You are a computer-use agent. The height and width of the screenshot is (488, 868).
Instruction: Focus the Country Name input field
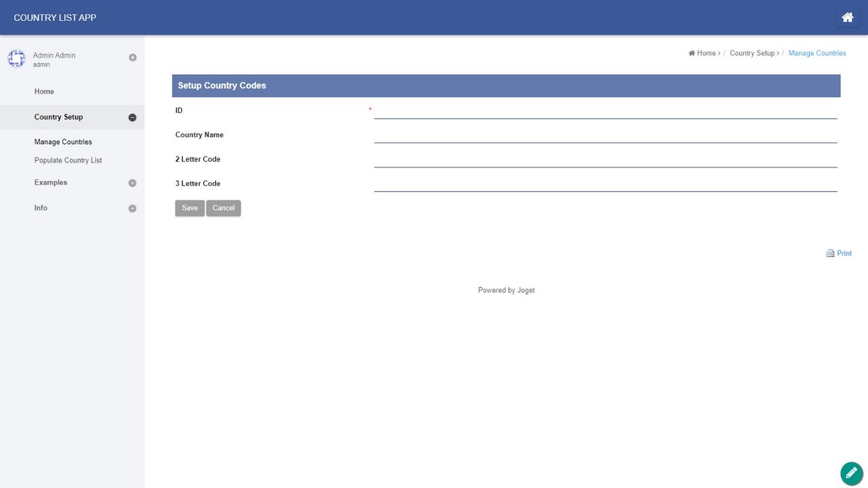(606, 135)
